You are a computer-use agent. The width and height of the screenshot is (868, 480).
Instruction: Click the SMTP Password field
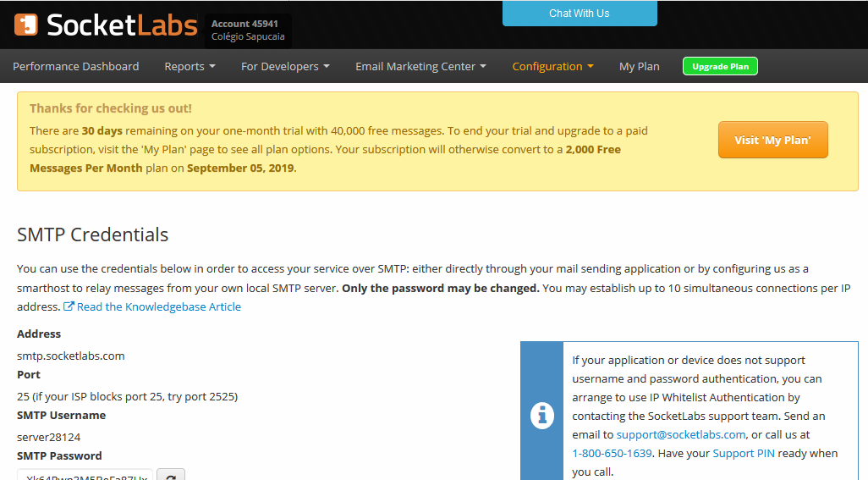(x=85, y=475)
